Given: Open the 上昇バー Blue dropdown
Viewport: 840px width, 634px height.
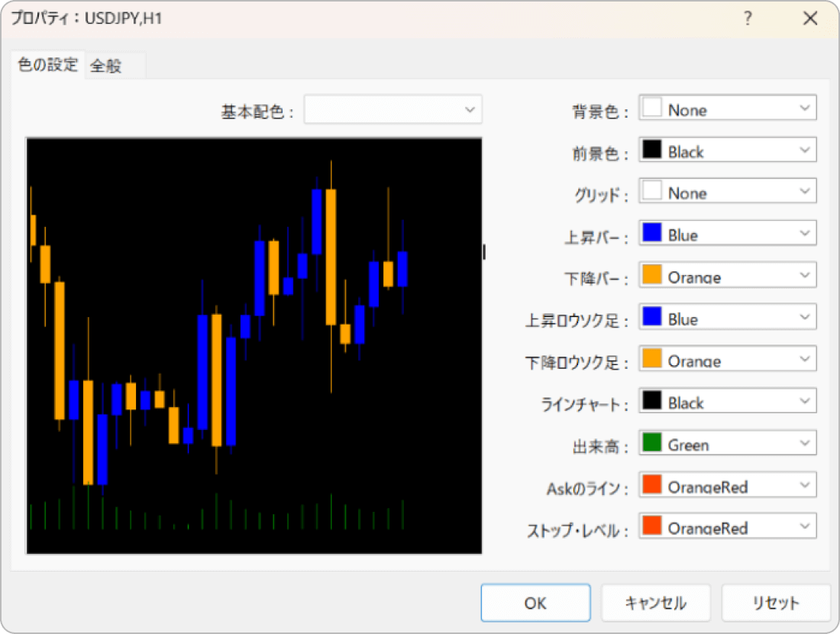Looking at the screenshot, I should 727,234.
